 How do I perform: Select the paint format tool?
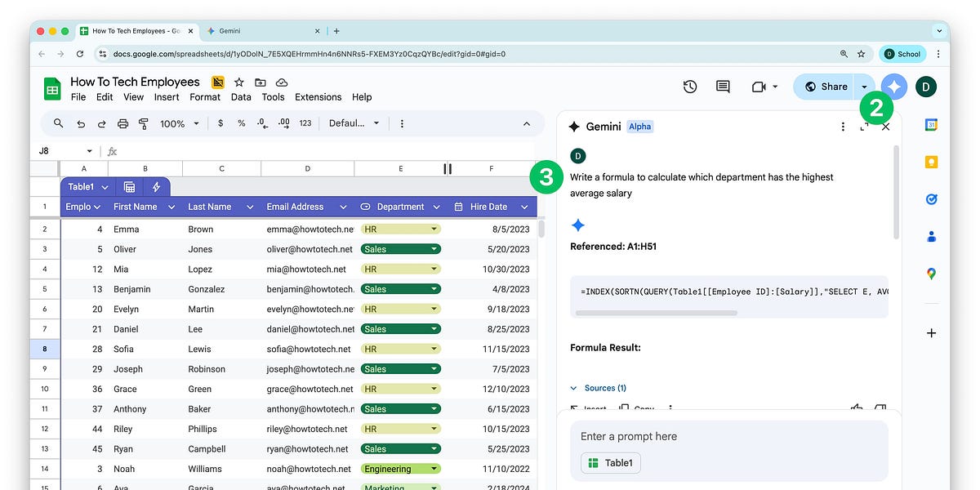144,123
